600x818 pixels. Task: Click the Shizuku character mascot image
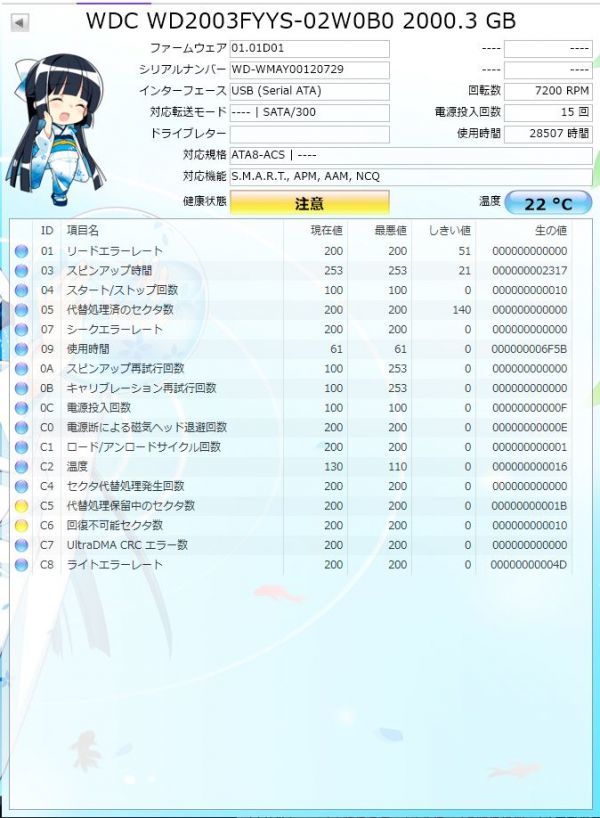pos(58,128)
